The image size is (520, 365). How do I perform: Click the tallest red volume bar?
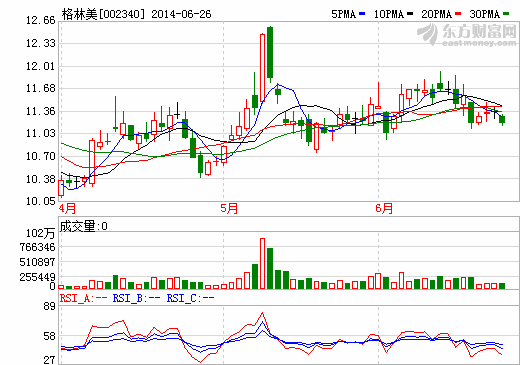click(262, 263)
